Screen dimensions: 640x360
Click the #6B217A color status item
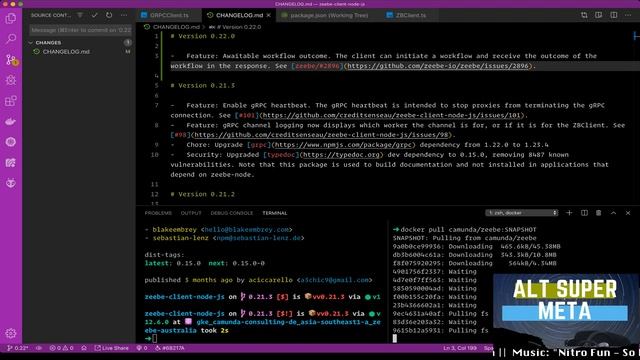(170, 348)
